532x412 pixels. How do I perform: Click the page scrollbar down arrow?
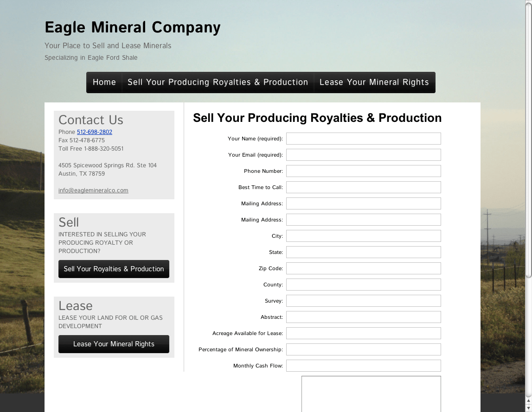pyautogui.click(x=529, y=408)
